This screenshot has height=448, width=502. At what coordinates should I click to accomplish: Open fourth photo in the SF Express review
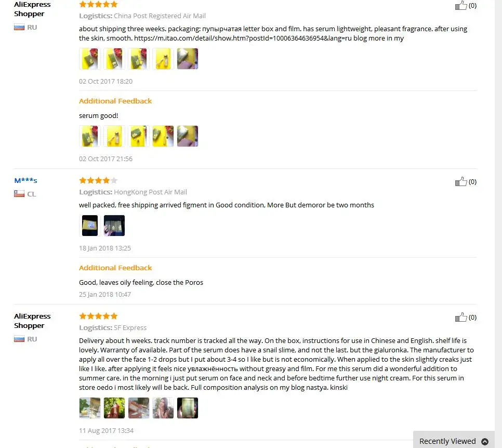(163, 408)
